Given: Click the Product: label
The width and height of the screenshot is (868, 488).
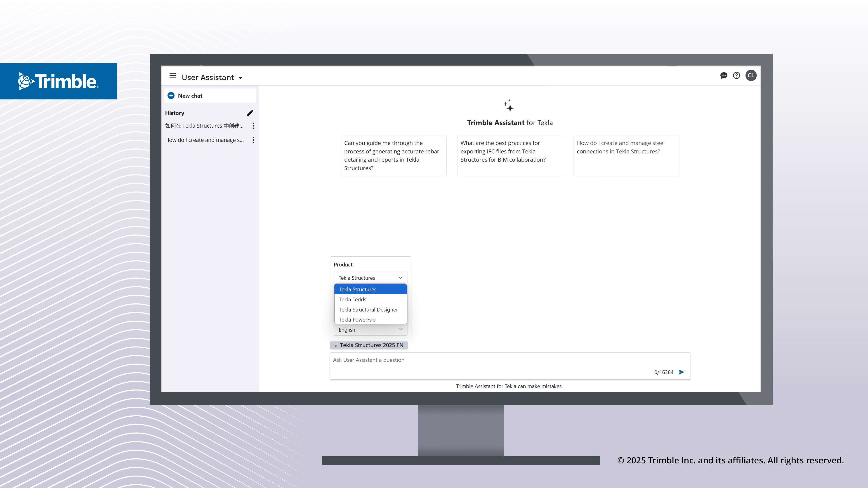Looking at the screenshot, I should point(343,264).
